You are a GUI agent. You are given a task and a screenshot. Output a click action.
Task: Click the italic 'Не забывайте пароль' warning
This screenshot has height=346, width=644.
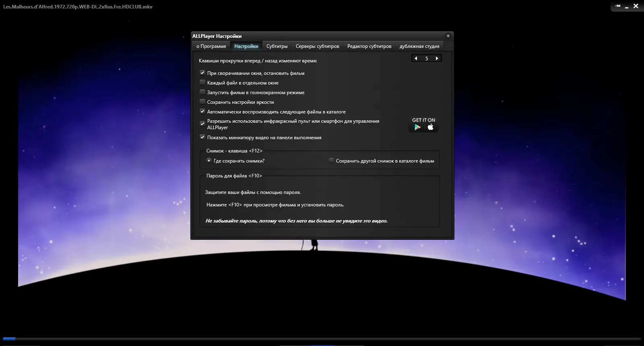coord(296,221)
